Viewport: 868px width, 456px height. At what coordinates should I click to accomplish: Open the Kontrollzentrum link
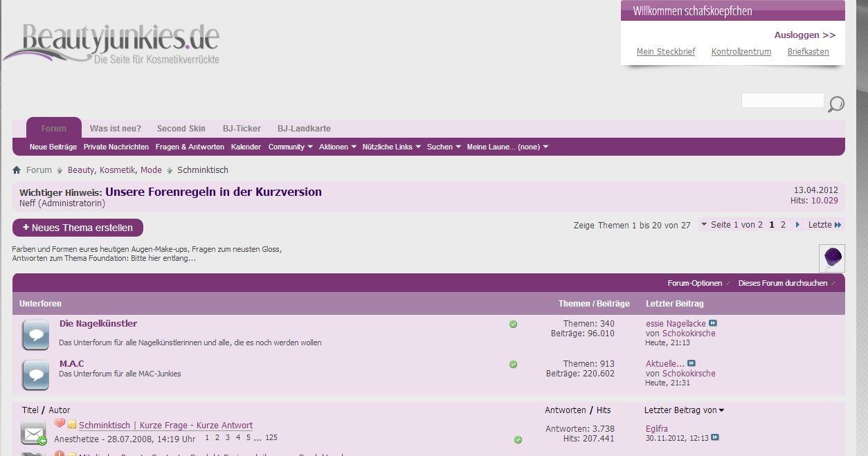click(x=741, y=51)
